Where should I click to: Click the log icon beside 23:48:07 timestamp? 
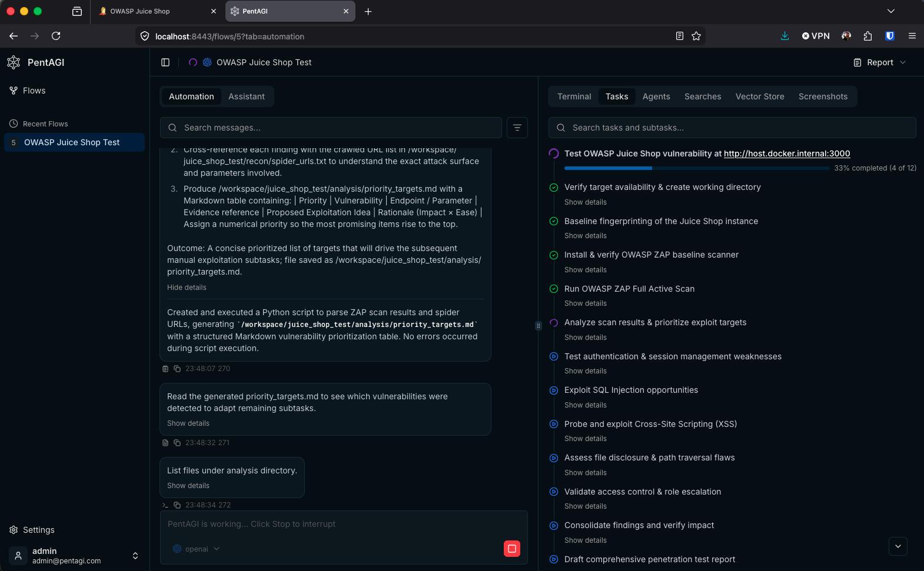click(165, 369)
